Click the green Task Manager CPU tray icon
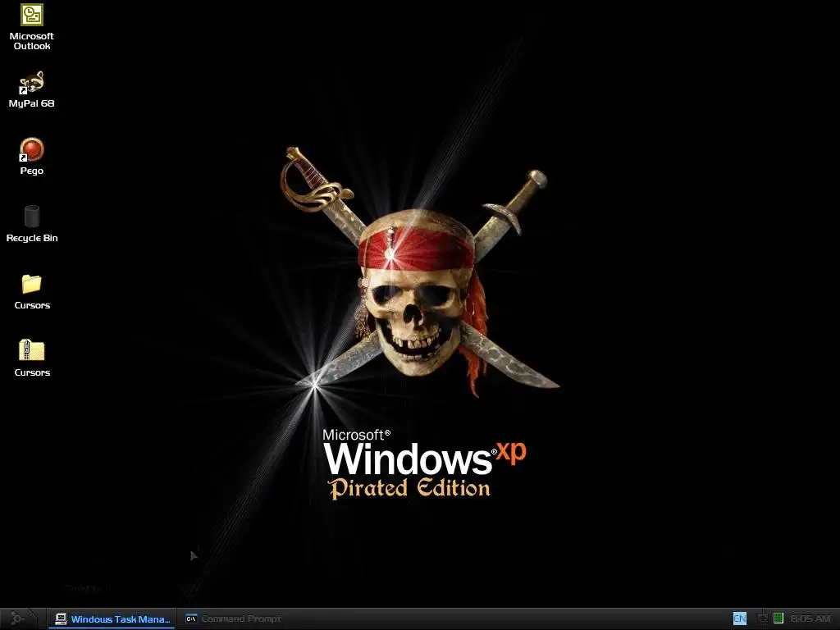The image size is (840, 630). pyautogui.click(x=778, y=619)
